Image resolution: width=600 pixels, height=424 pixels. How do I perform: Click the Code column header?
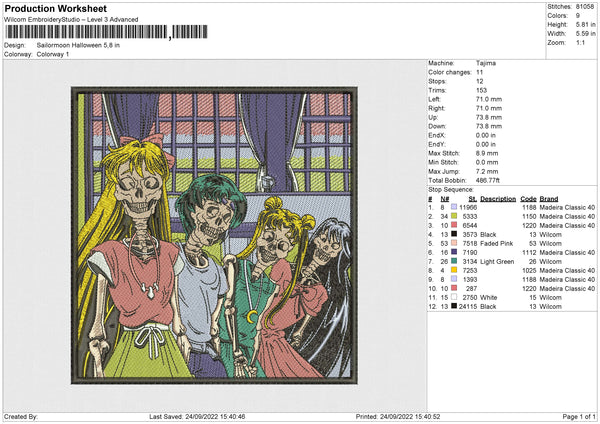click(x=528, y=199)
